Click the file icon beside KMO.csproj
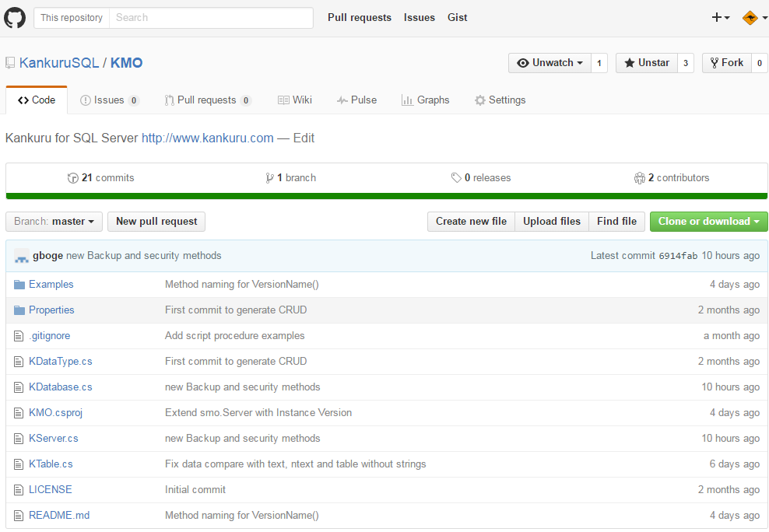Viewport: 769px width, 532px height. tap(19, 413)
